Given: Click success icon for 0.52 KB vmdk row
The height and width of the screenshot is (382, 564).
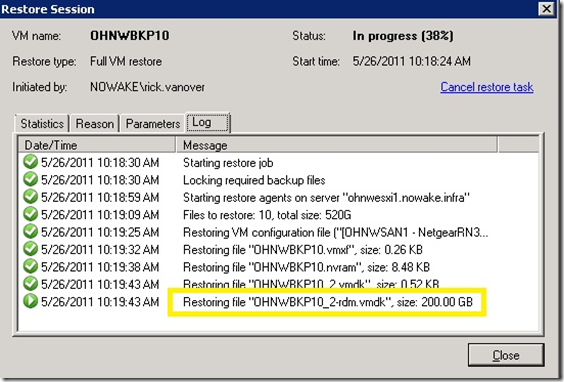Looking at the screenshot, I should point(30,284).
